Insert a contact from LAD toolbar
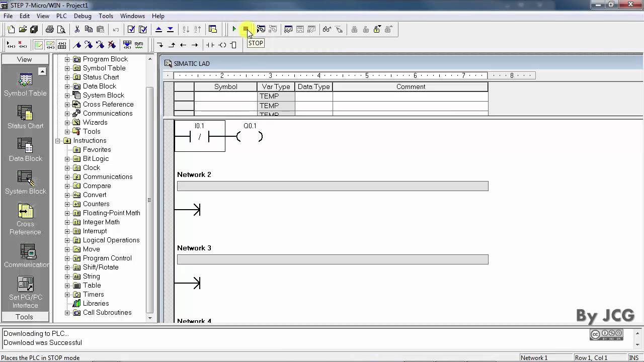 tap(210, 45)
